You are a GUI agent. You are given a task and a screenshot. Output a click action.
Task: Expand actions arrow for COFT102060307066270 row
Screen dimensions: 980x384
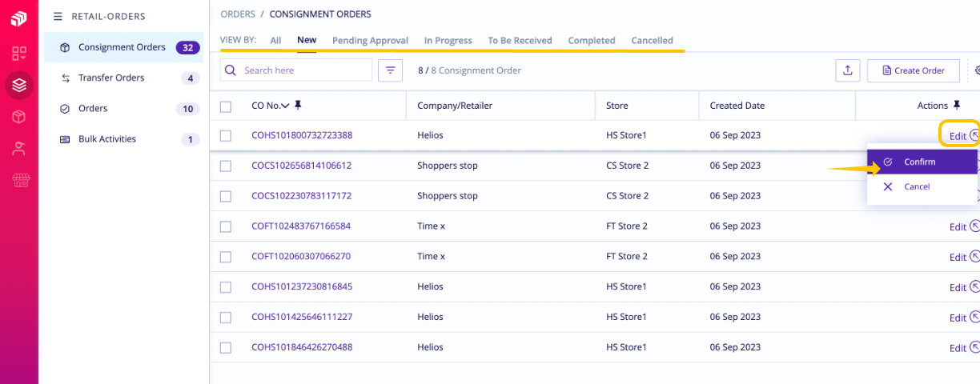(974, 257)
